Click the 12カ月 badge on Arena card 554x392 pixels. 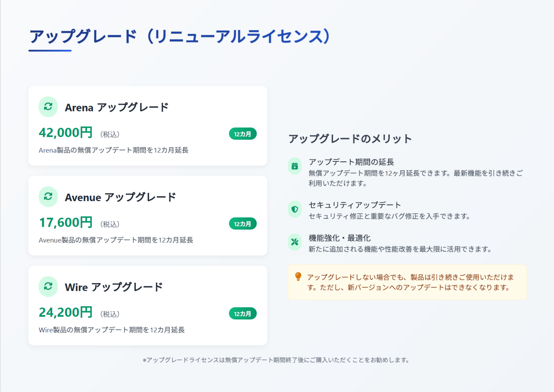[243, 134]
